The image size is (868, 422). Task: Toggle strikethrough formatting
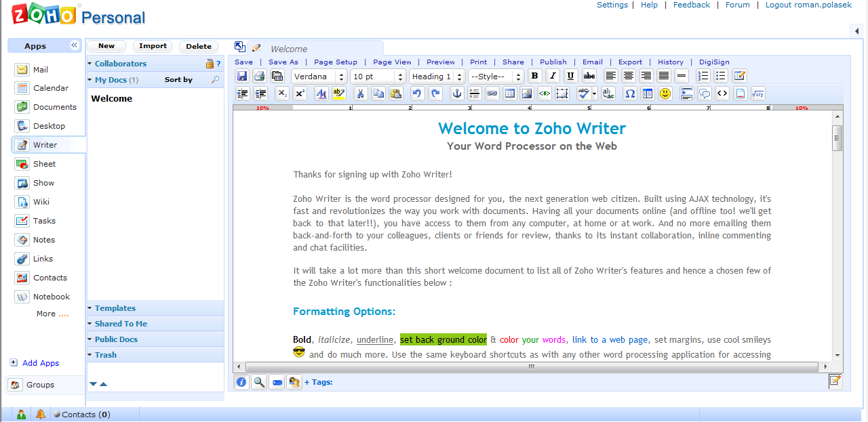pyautogui.click(x=589, y=76)
